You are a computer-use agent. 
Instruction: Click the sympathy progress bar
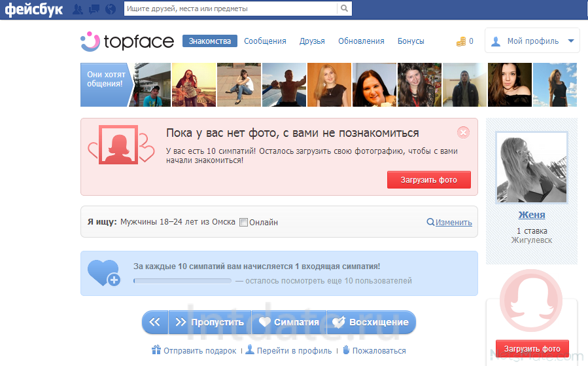tap(182, 281)
